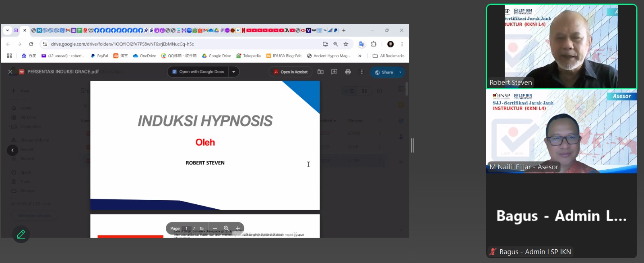The height and width of the screenshot is (263, 644).
Task: Expand the Open with dropdown arrow
Action: [x=234, y=72]
